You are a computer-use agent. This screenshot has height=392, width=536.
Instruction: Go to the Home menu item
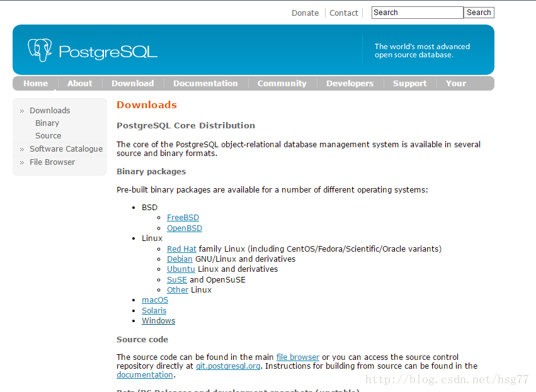[x=35, y=83]
